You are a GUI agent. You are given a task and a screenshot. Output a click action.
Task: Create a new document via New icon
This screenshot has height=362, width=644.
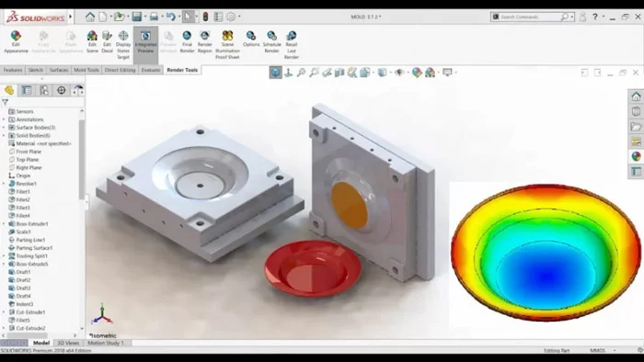[103, 17]
